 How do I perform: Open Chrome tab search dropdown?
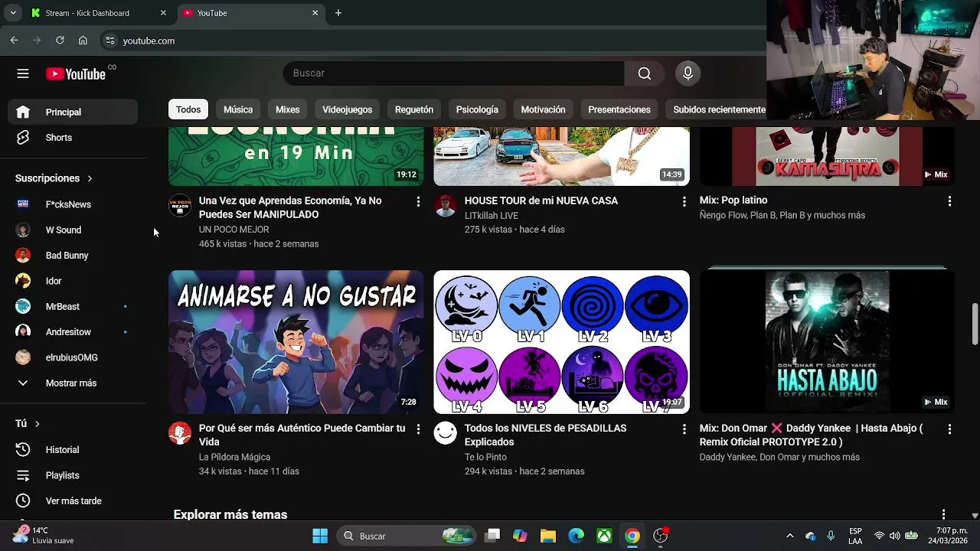(x=13, y=13)
